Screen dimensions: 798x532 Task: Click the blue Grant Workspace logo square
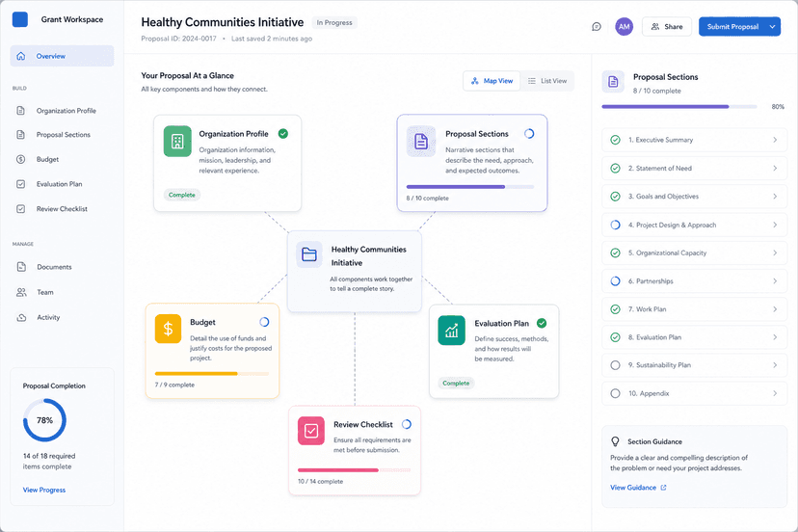coord(20,19)
